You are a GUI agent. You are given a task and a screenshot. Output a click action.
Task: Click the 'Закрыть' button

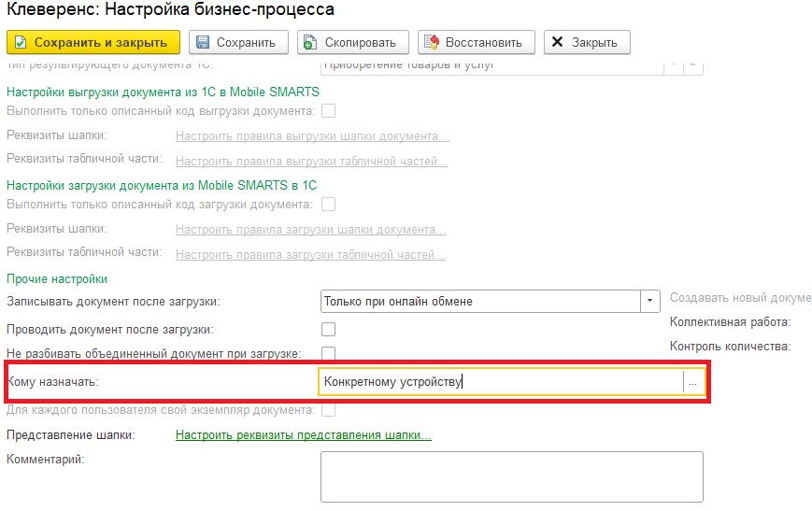pos(587,42)
